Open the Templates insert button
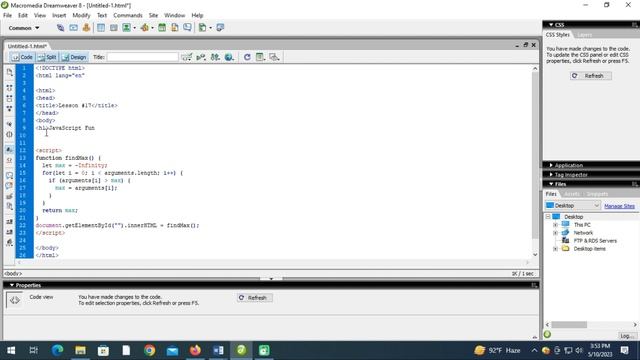Image resolution: width=640 pixels, height=360 pixels. (x=202, y=28)
